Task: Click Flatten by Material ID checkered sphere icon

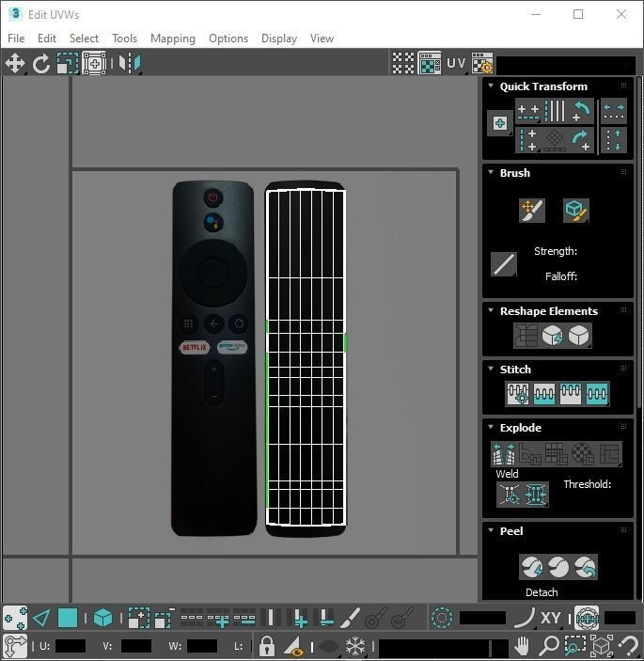Action: coord(583,454)
